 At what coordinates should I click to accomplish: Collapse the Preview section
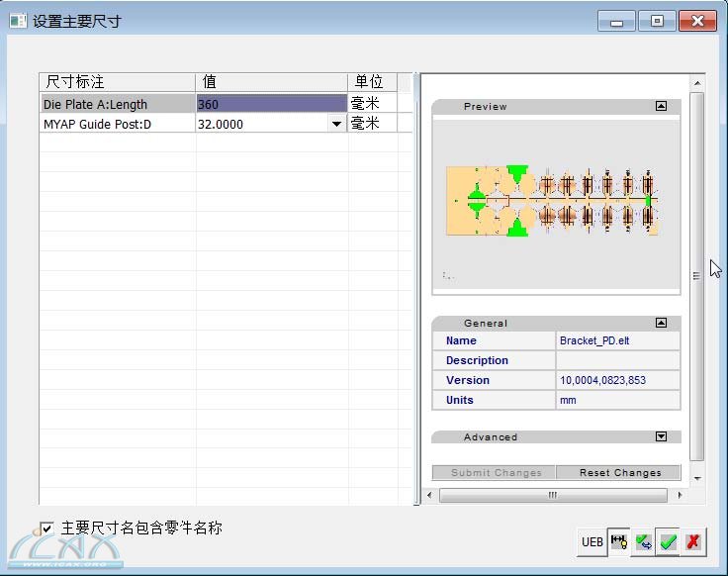coord(661,106)
